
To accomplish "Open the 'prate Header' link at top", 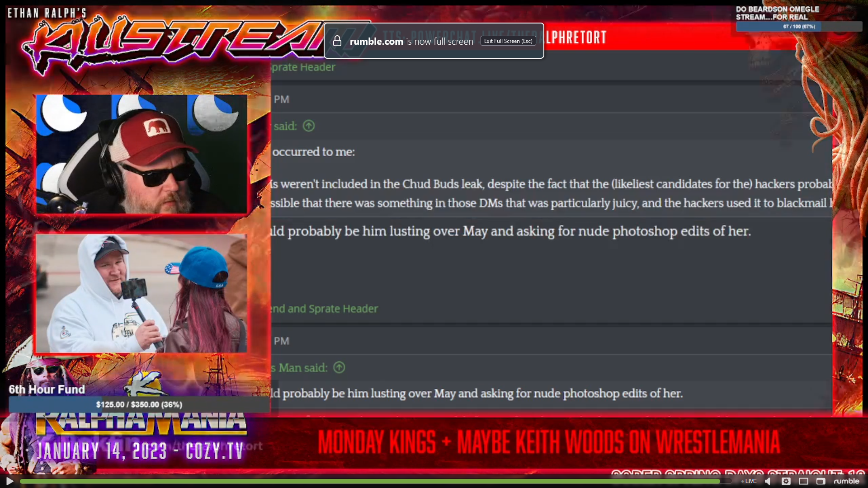I will pos(303,67).
